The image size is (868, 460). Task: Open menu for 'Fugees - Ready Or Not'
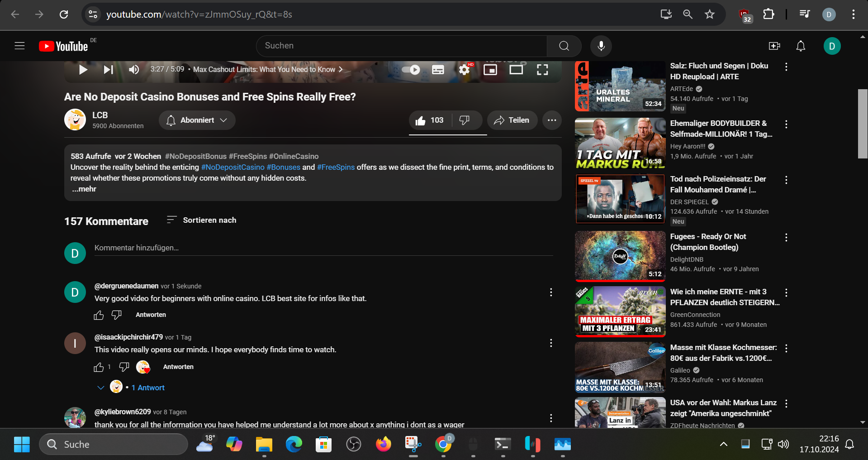(x=786, y=238)
